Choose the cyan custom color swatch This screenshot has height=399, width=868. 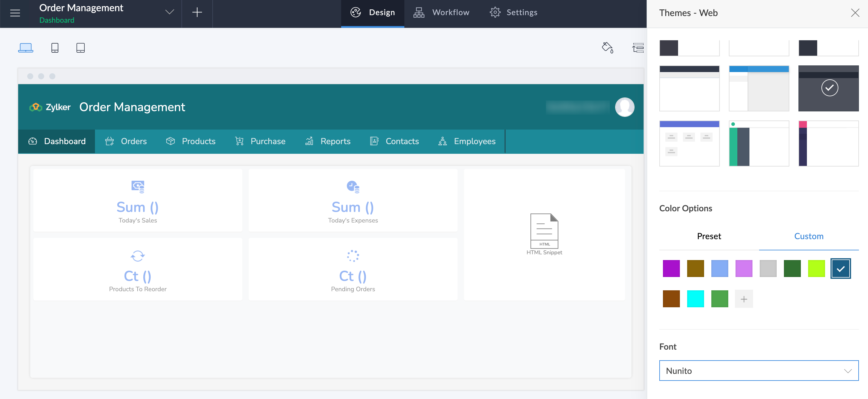[x=696, y=299]
